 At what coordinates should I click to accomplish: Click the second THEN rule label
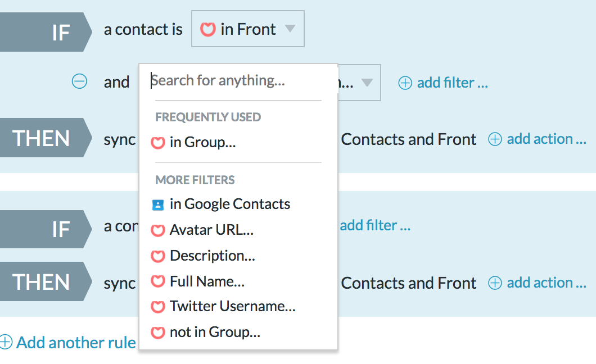coord(46,281)
